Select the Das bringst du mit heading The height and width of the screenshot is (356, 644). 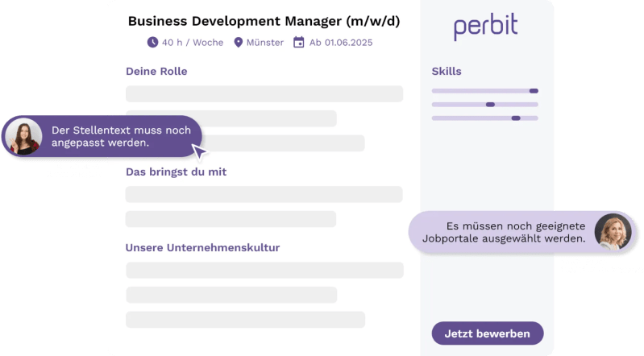click(176, 172)
